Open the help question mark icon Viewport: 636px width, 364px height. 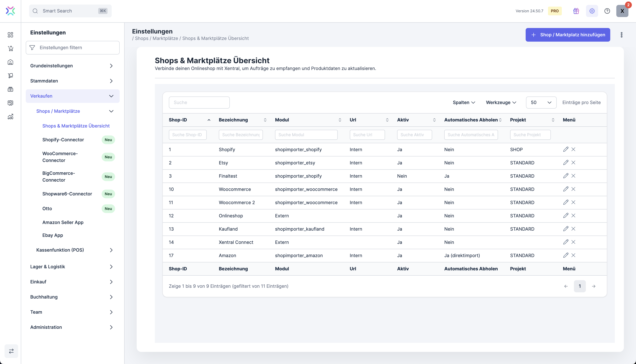point(607,11)
